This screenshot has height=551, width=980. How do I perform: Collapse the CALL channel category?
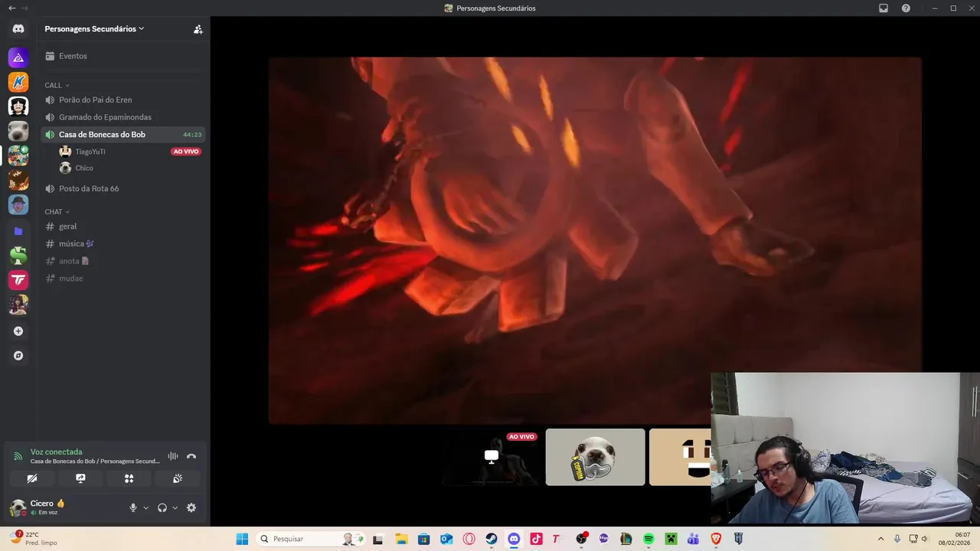(x=57, y=85)
